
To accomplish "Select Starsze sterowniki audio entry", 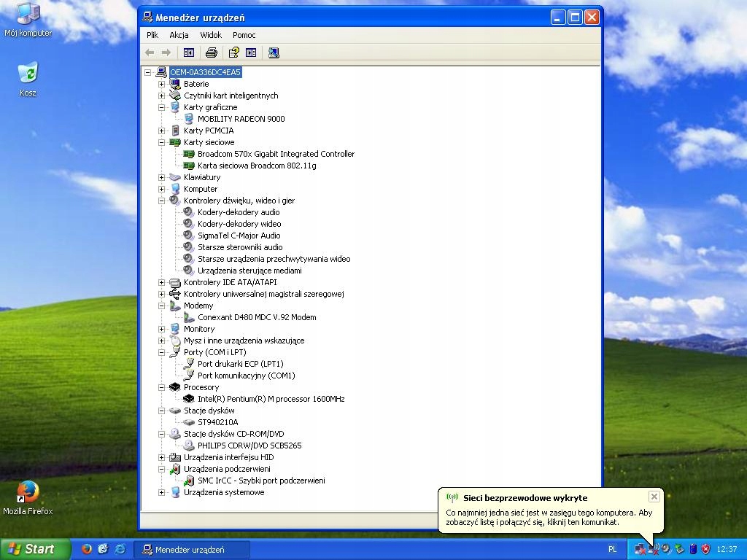I will click(240, 247).
